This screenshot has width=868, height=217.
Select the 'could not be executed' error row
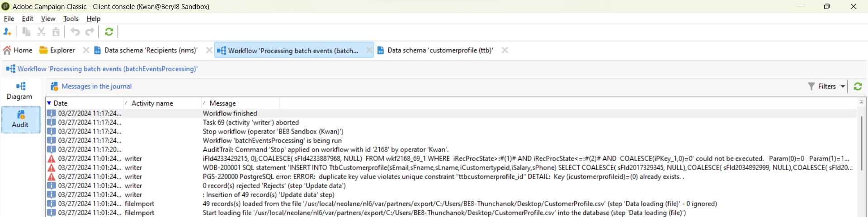coord(451,158)
